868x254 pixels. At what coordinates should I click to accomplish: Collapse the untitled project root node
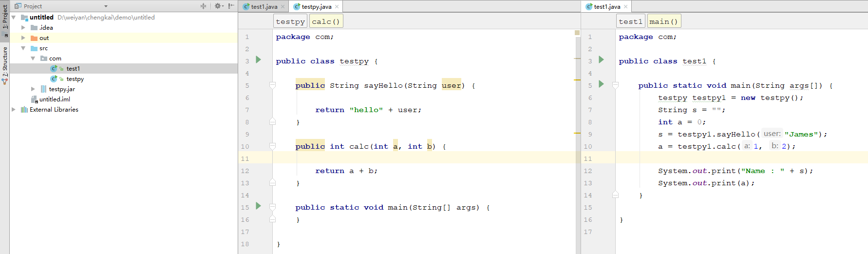pos(14,18)
